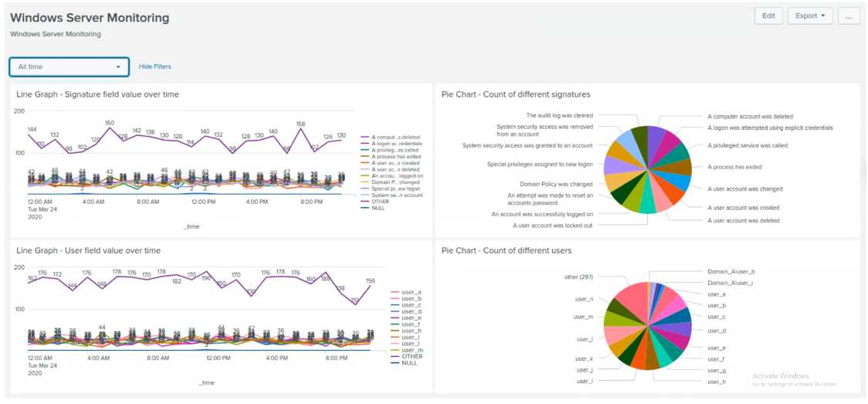Click 'Line Graph - User field value over time' title
The height and width of the screenshot is (404, 868).
pos(89,251)
